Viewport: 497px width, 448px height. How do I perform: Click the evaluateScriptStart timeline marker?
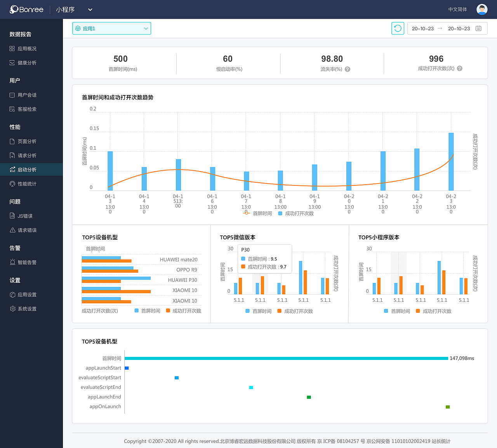click(177, 378)
